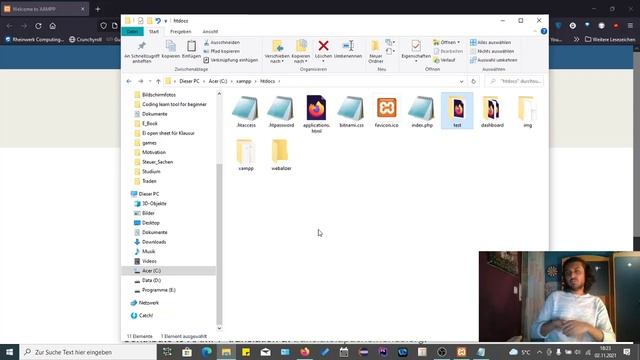
Task: Open E_Book in the sidebar
Action: coord(150,123)
